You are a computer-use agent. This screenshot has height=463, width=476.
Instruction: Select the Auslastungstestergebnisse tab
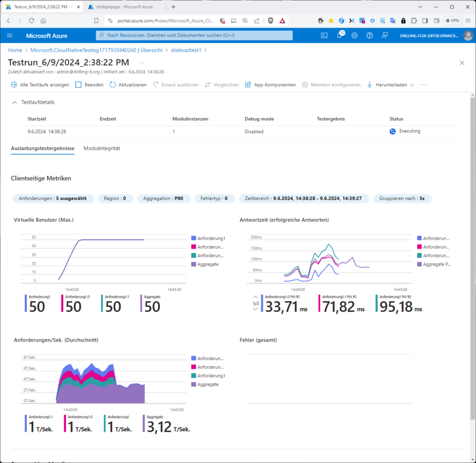(43, 148)
